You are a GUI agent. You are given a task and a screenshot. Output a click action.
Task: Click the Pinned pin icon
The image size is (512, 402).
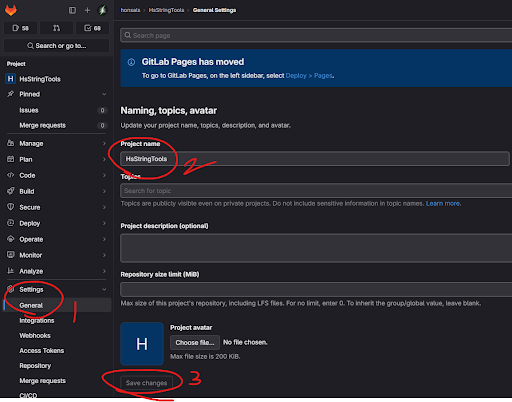tap(10, 94)
